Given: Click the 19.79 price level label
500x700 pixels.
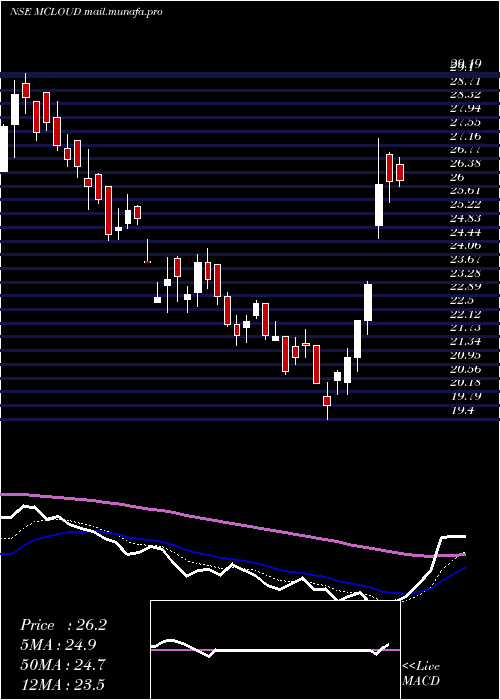Looking at the screenshot, I should (465, 397).
